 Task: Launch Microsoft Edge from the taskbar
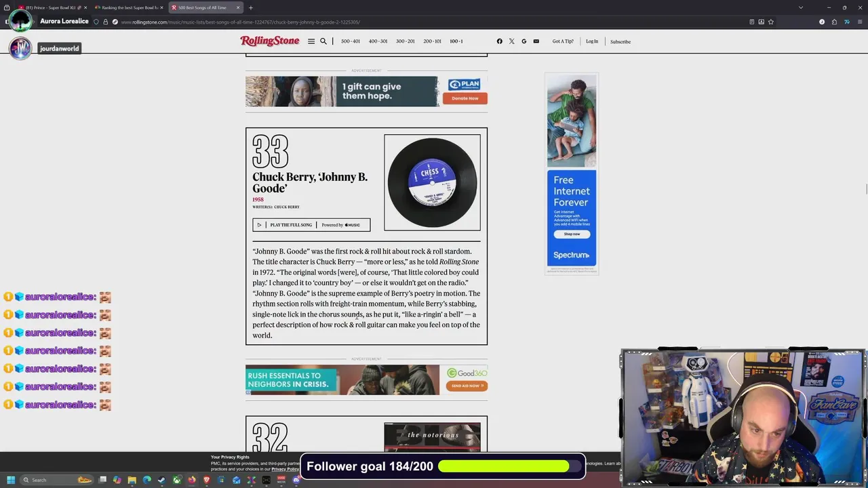click(x=147, y=480)
